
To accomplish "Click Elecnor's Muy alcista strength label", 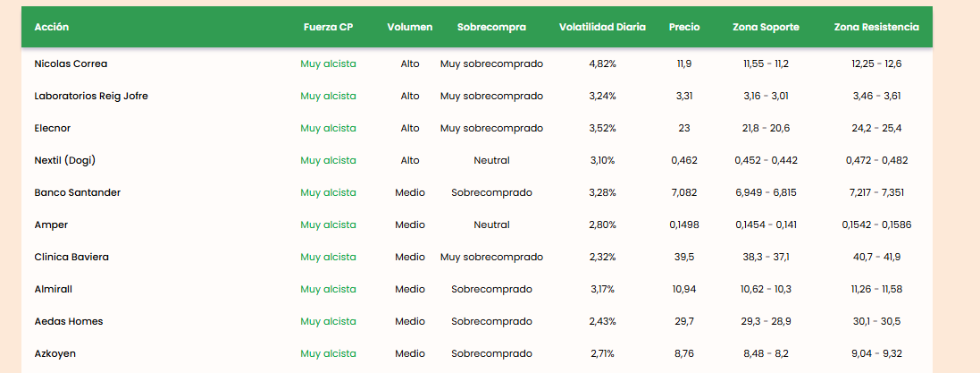I will pyautogui.click(x=328, y=128).
